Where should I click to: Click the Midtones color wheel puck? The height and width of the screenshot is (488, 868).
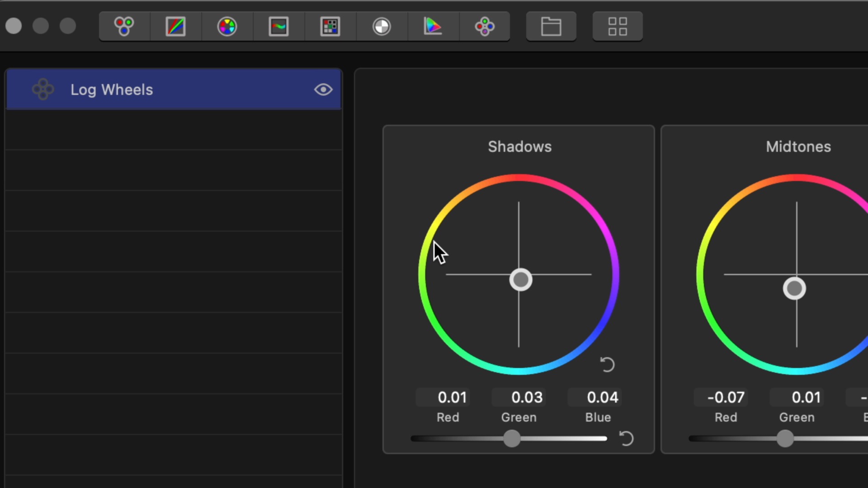click(x=794, y=288)
